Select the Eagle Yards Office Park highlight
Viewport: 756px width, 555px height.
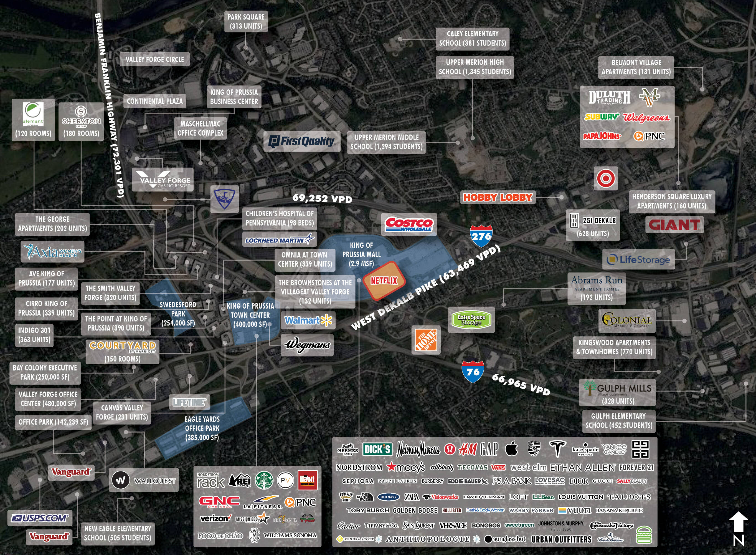coord(202,428)
